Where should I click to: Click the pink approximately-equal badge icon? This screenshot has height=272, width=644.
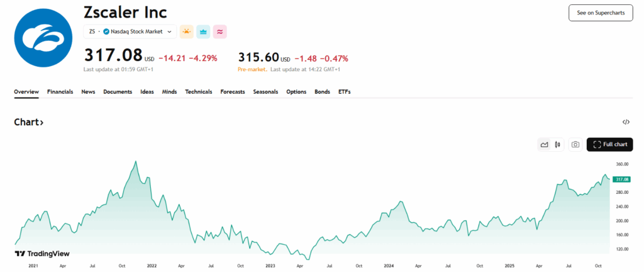click(220, 31)
